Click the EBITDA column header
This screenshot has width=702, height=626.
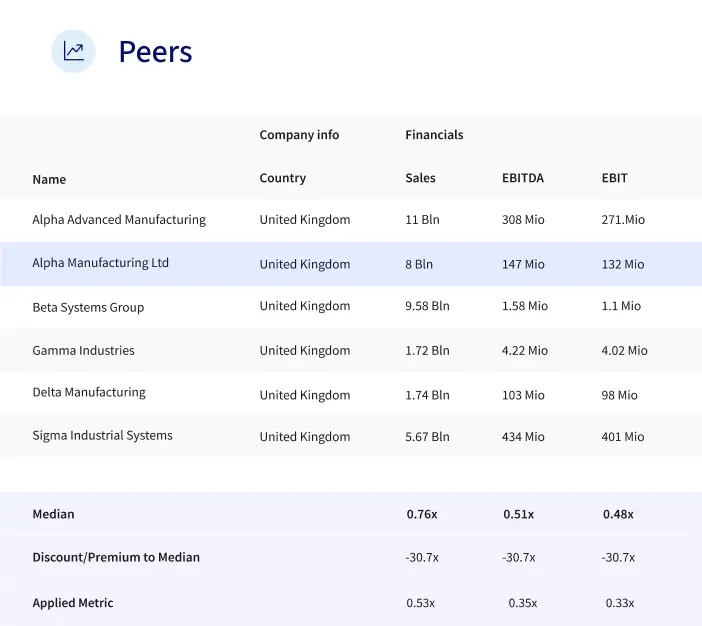pyautogui.click(x=522, y=178)
